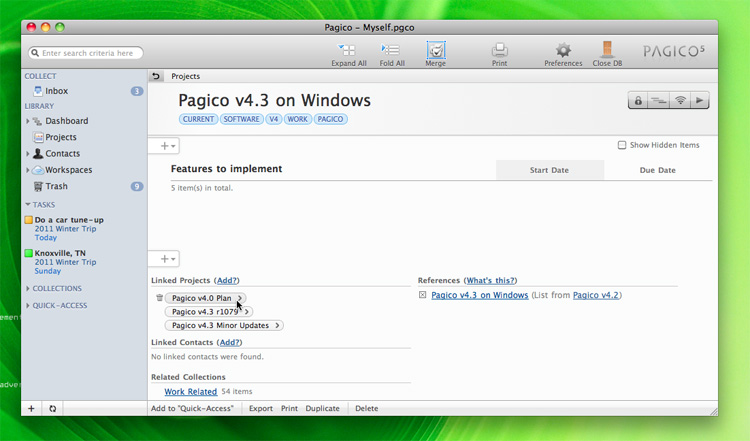Click Duplicate in bottom bar
750x441 pixels.
(x=322, y=408)
